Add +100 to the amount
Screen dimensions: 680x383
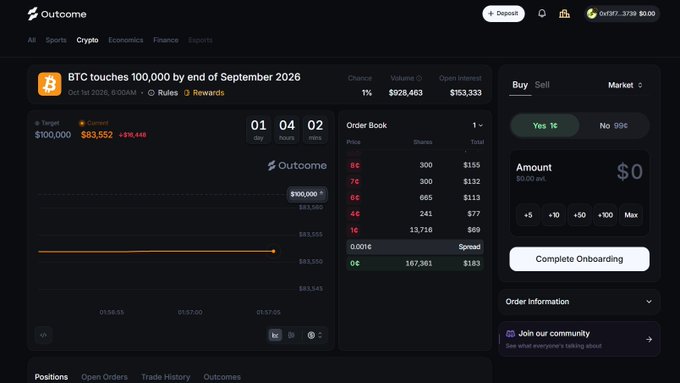pos(605,215)
